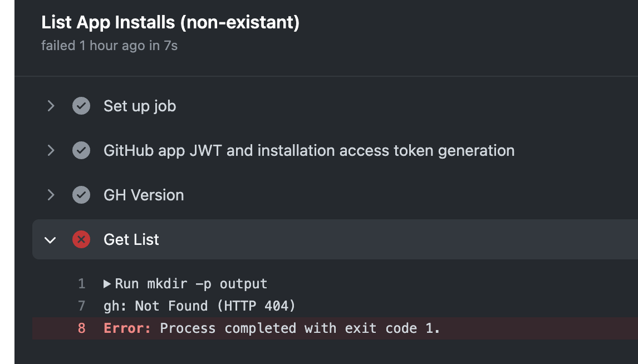Image resolution: width=638 pixels, height=364 pixels.
Task: Click the success checkmark icon beside Set up job
Action: click(x=81, y=106)
